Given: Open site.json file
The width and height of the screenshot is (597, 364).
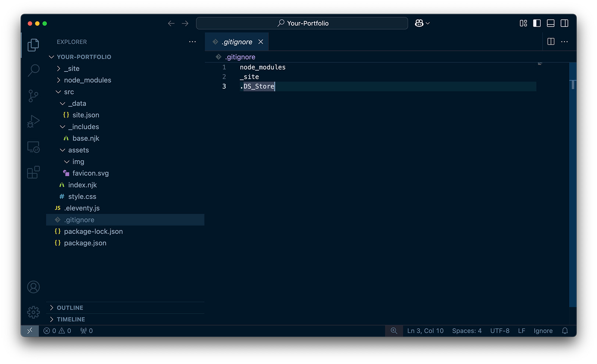Looking at the screenshot, I should [125, 115].
